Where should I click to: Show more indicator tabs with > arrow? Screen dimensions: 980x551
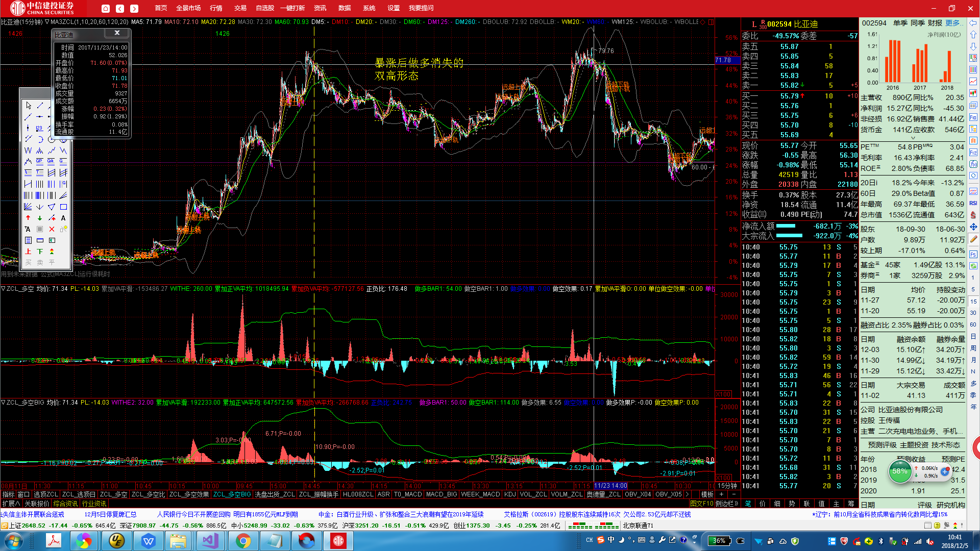(x=688, y=494)
